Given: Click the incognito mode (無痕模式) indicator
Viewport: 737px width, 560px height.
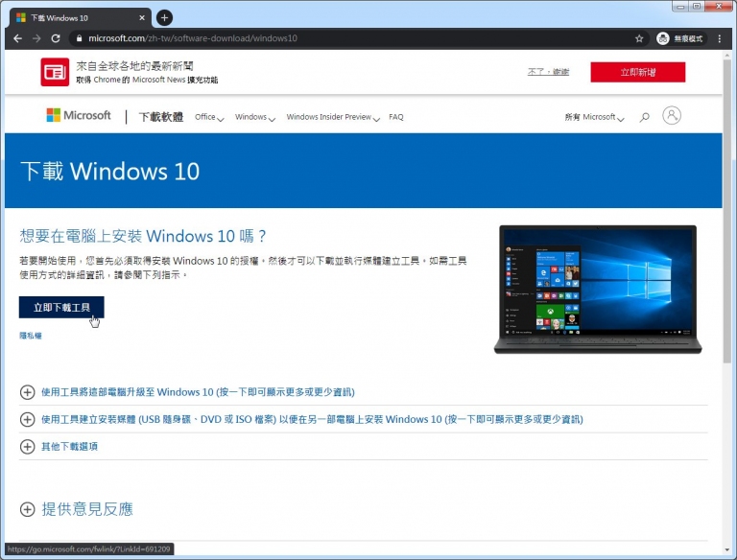Looking at the screenshot, I should pos(679,38).
